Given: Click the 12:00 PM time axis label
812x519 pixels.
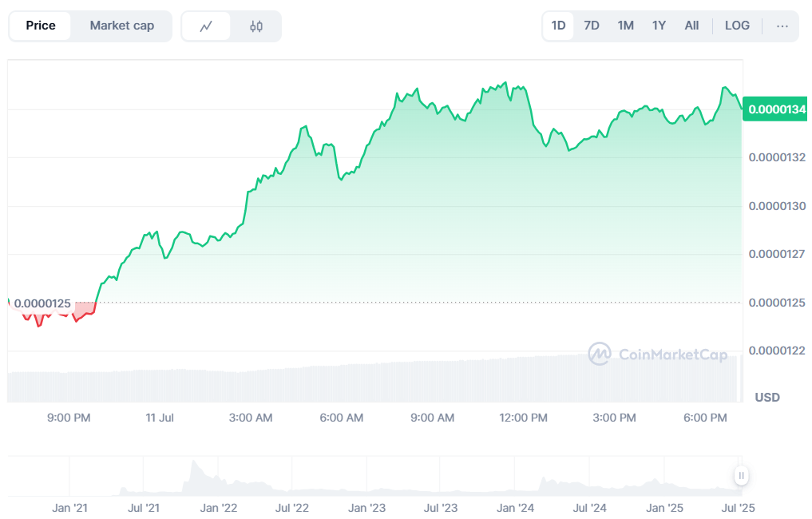Looking at the screenshot, I should click(524, 418).
